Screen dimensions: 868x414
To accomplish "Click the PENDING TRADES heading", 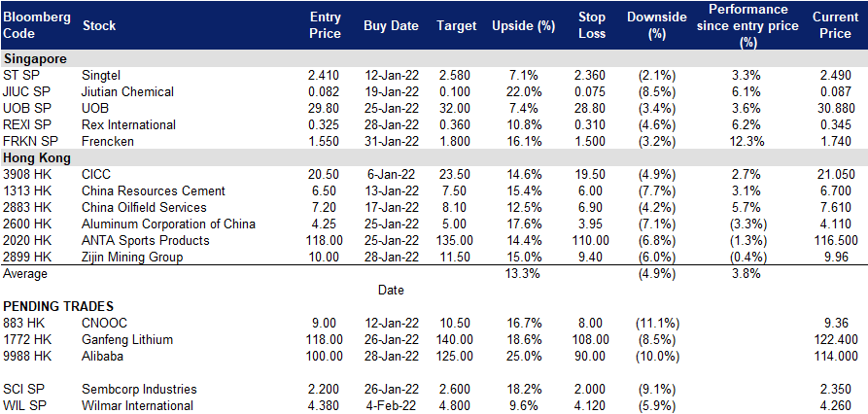I will tap(58, 306).
